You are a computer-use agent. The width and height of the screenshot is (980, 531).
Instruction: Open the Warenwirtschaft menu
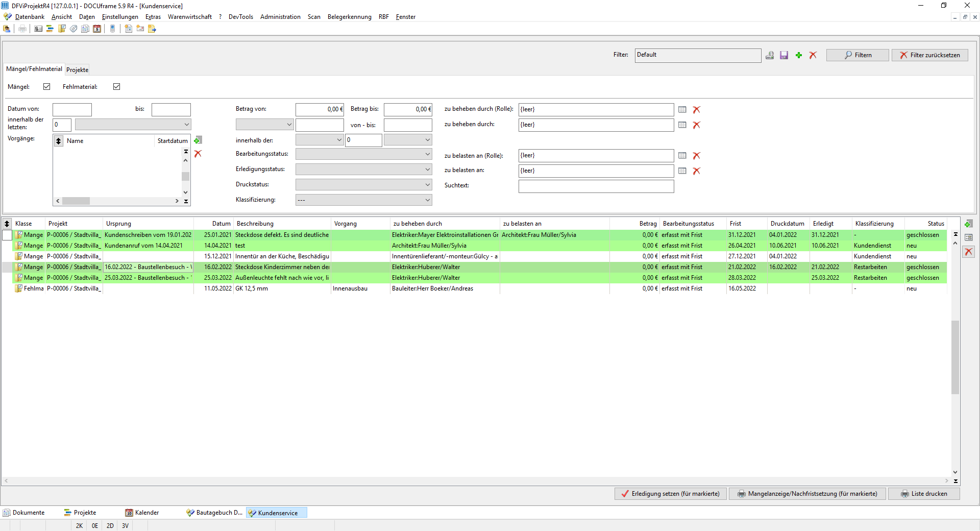[190, 17]
